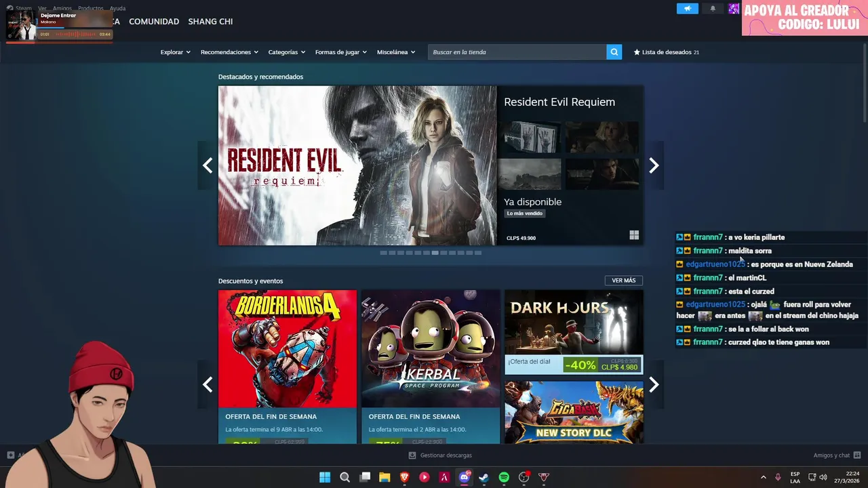The width and height of the screenshot is (868, 488).
Task: Open Windows taskbar search
Action: [344, 477]
